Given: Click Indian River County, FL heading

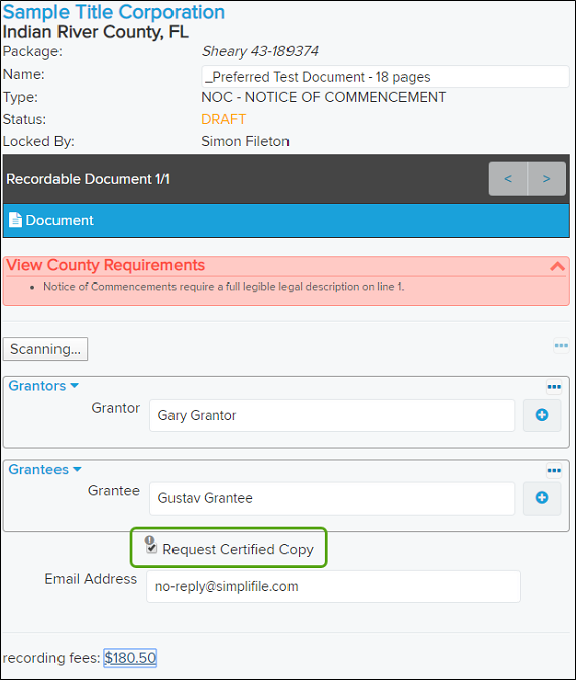Looking at the screenshot, I should pos(96,32).
